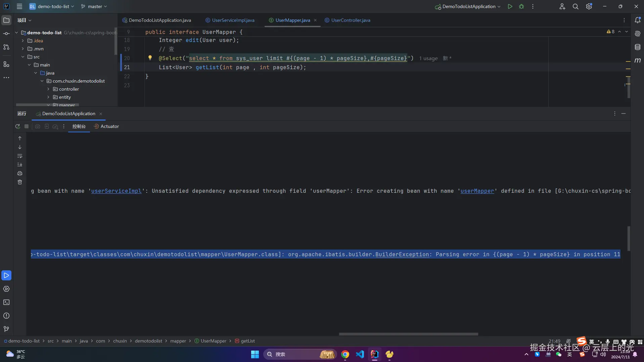Open Run panel options menu
644x362 pixels.
click(615, 114)
